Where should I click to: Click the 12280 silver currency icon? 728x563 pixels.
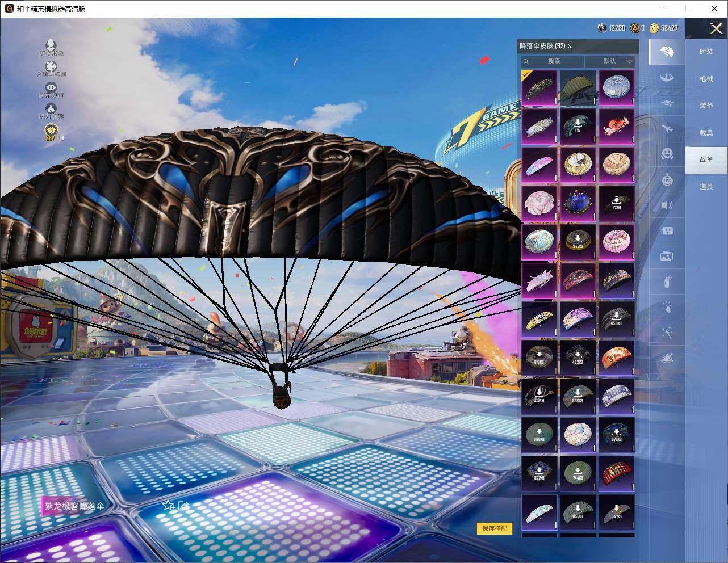coord(602,28)
